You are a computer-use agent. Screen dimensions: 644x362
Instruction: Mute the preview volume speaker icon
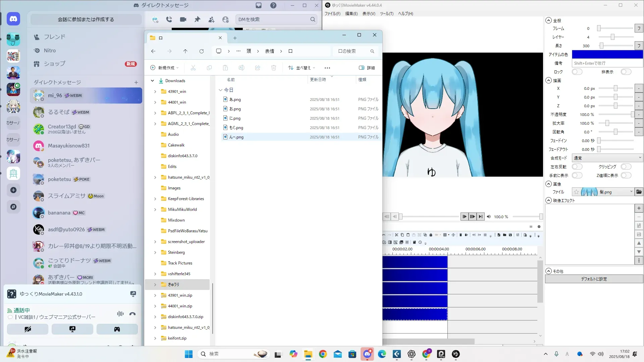click(x=489, y=217)
